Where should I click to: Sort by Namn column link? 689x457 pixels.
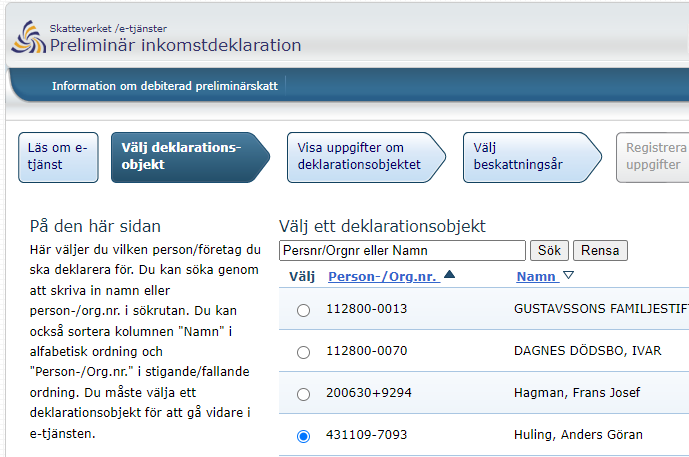(x=537, y=276)
